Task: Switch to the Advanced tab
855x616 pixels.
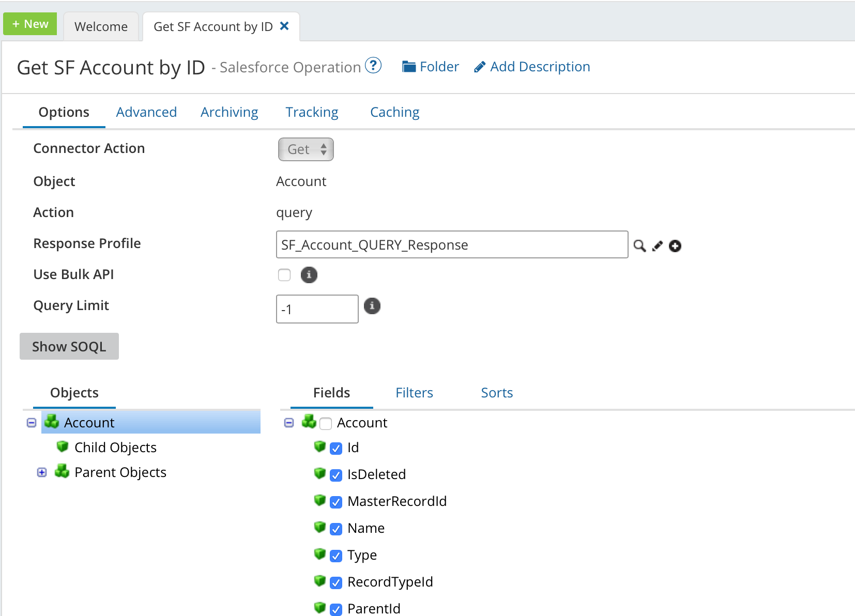Action: point(146,112)
